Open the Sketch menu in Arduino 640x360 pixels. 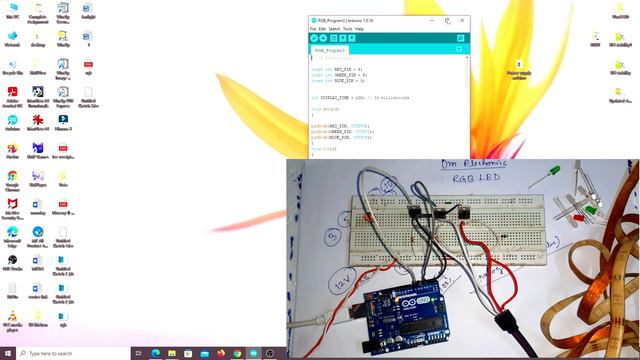334,29
